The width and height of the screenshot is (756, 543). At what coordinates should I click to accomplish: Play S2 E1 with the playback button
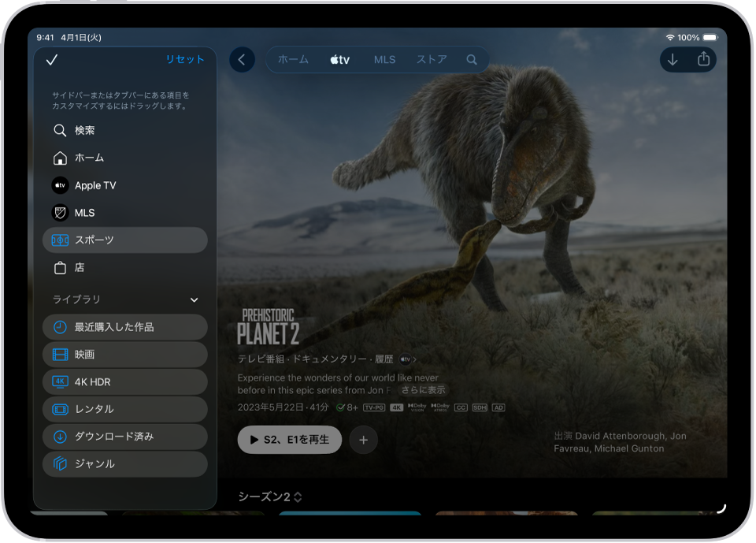[289, 440]
